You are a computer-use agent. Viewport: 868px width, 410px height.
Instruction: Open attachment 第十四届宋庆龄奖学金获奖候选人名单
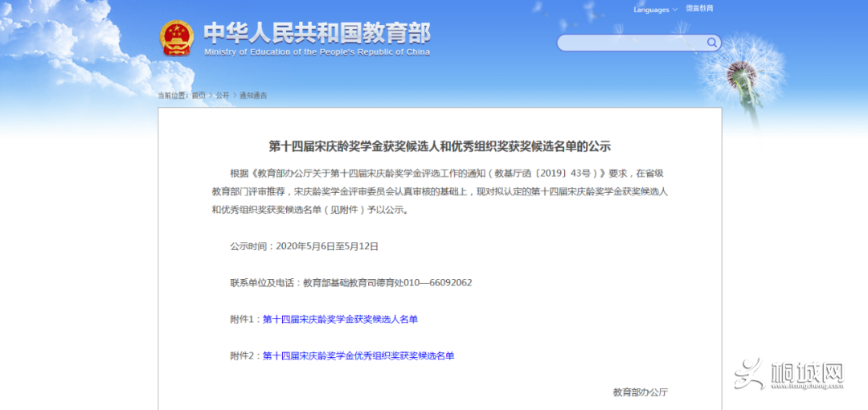click(x=340, y=319)
